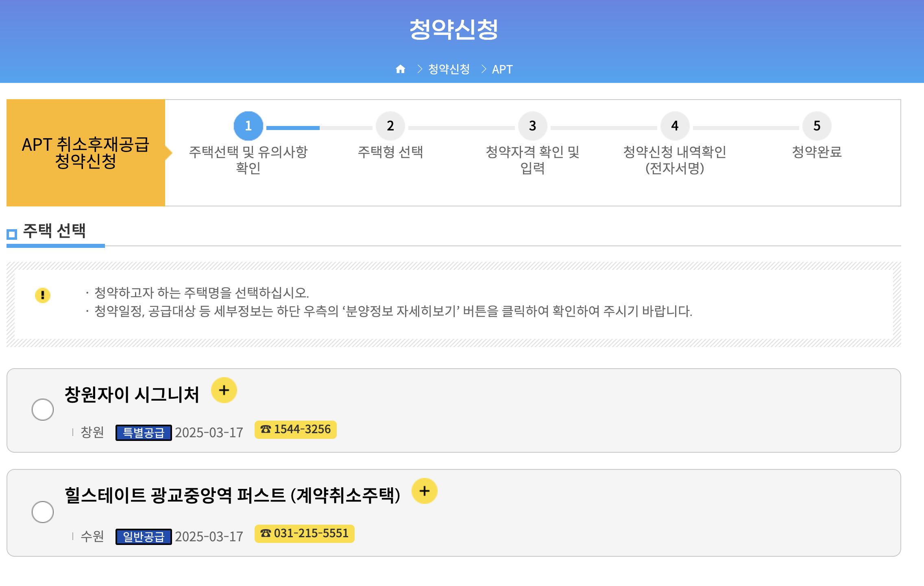The image size is (924, 586).
Task: Click the 일반공급 badge
Action: (x=144, y=537)
